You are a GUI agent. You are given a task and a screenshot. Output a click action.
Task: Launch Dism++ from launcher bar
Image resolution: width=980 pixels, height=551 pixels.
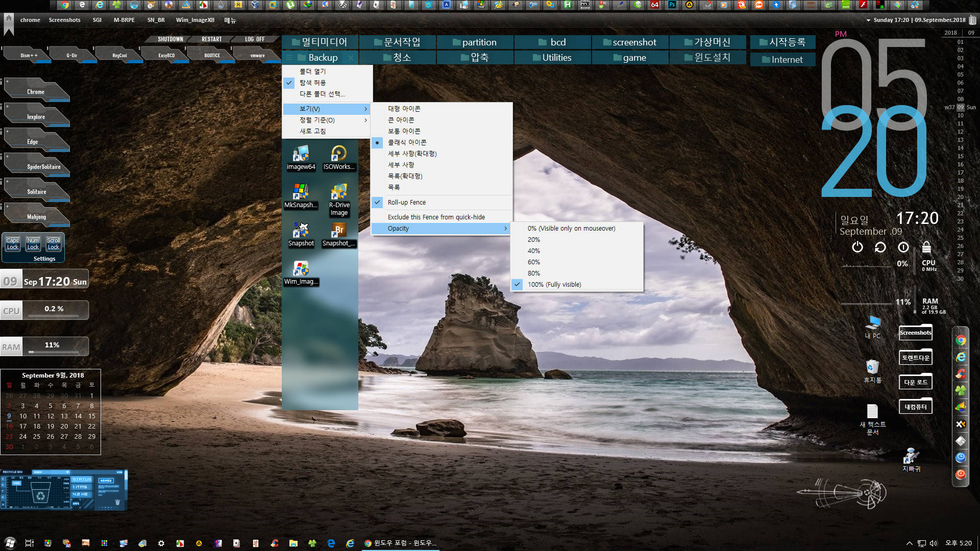coord(29,56)
